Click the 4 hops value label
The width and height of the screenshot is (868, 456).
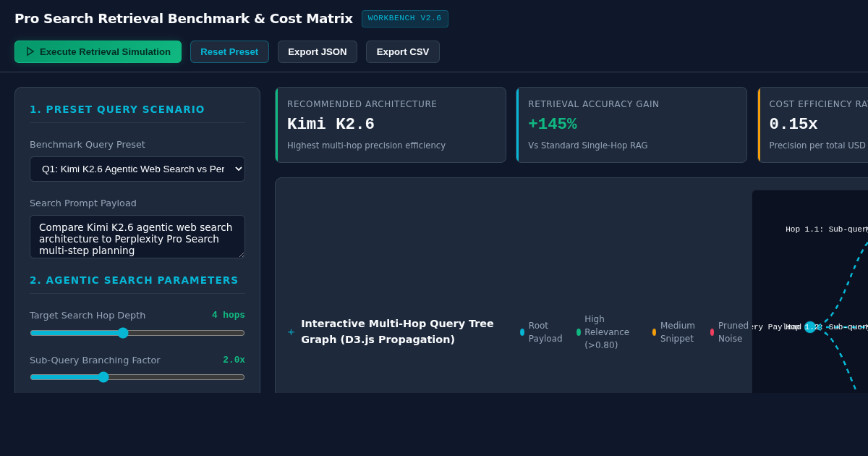(229, 315)
